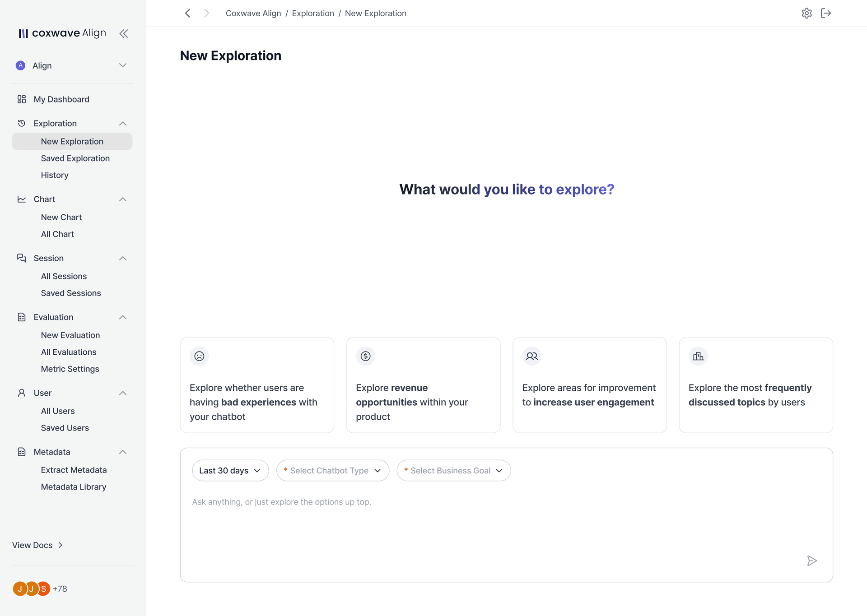Viewport: 867px width, 616px height.
Task: Click the Exploration breadcrumb link
Action: pyautogui.click(x=313, y=13)
